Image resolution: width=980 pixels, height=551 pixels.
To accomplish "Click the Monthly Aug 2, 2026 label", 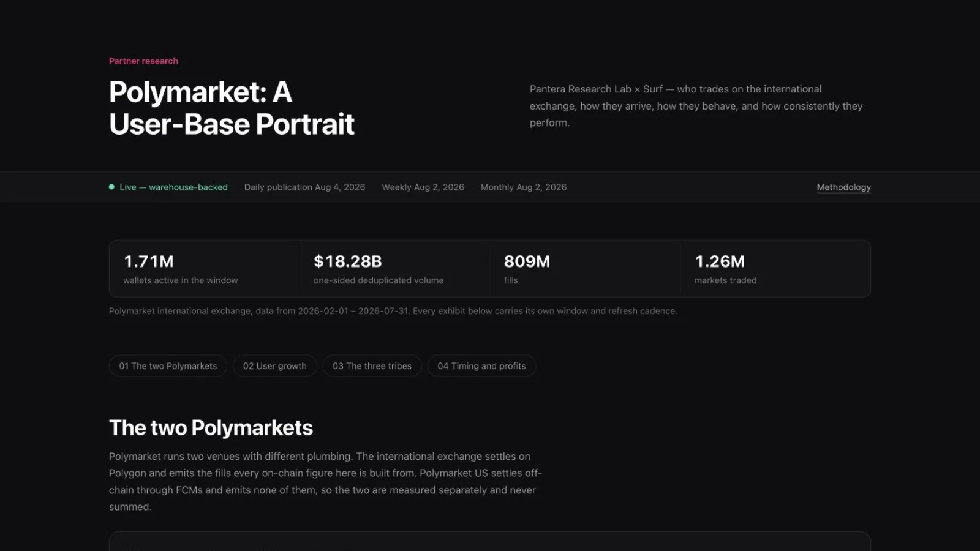I will pyautogui.click(x=524, y=187).
